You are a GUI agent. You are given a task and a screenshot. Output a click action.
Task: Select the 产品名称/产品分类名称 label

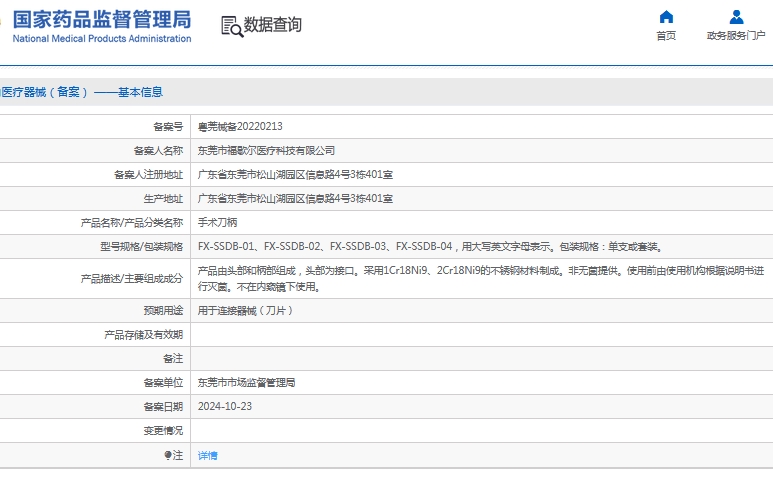tap(132, 223)
